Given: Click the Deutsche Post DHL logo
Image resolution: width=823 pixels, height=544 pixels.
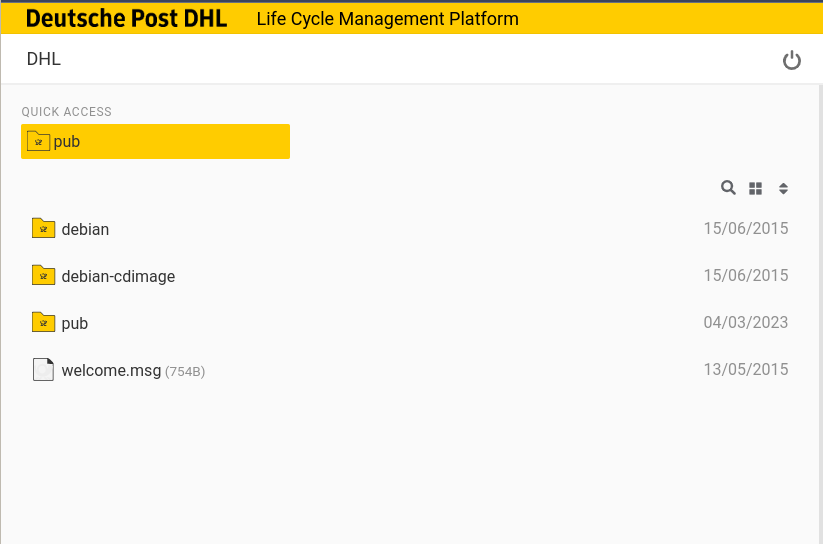Looking at the screenshot, I should (126, 19).
